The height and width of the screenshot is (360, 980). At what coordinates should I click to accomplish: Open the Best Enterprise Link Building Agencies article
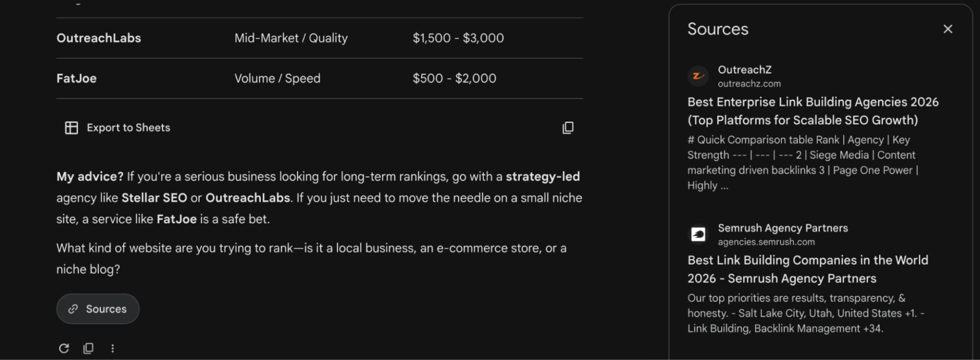pyautogui.click(x=813, y=111)
